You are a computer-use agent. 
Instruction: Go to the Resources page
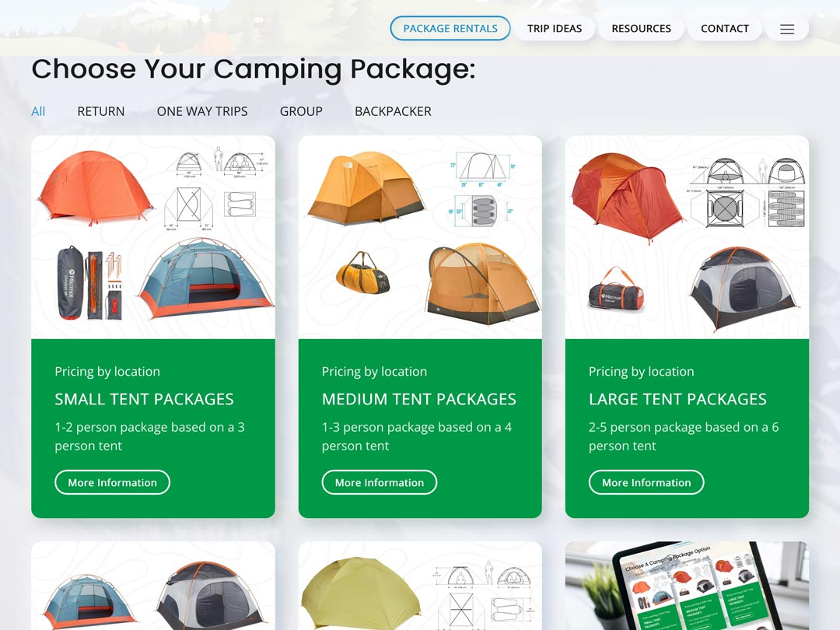(641, 29)
